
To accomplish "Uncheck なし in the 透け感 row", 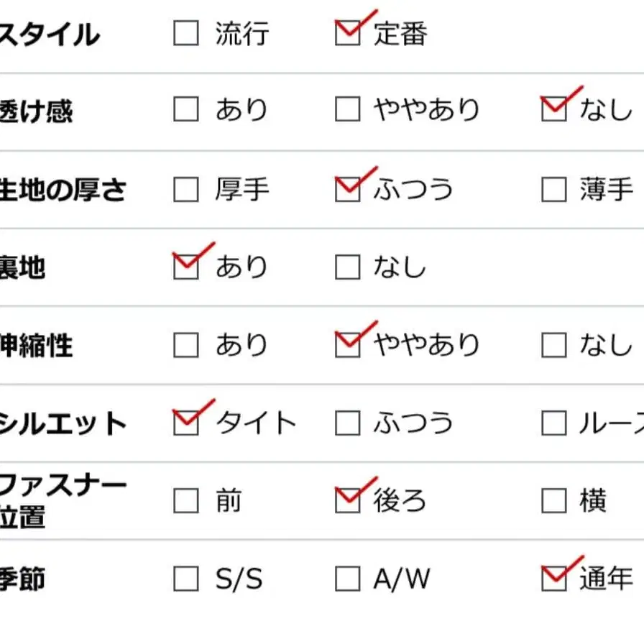I will tap(553, 110).
